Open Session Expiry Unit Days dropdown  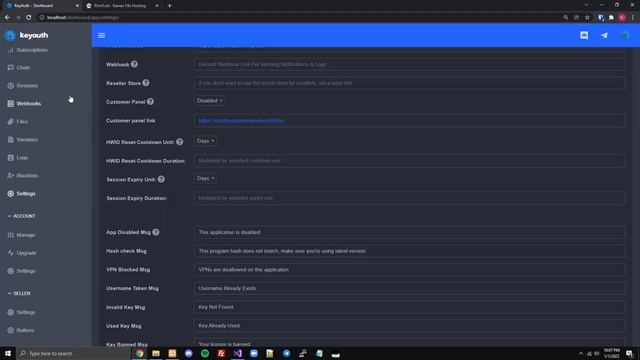pyautogui.click(x=206, y=178)
